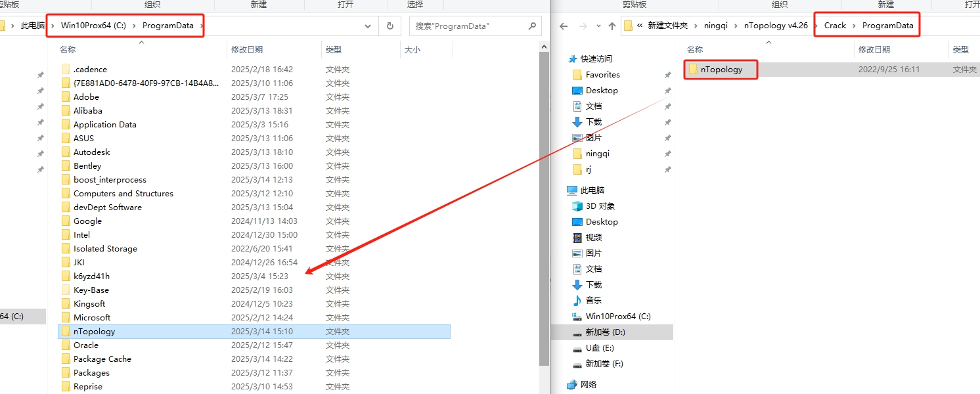Click Crack breadcrumb in right address bar
Viewport: 980px width, 394px height.
click(x=835, y=26)
